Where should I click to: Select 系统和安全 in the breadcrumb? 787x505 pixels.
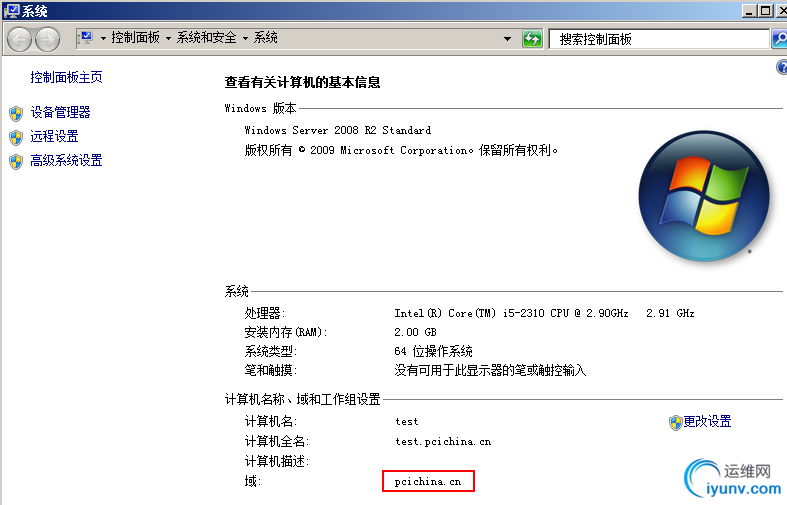[x=206, y=38]
